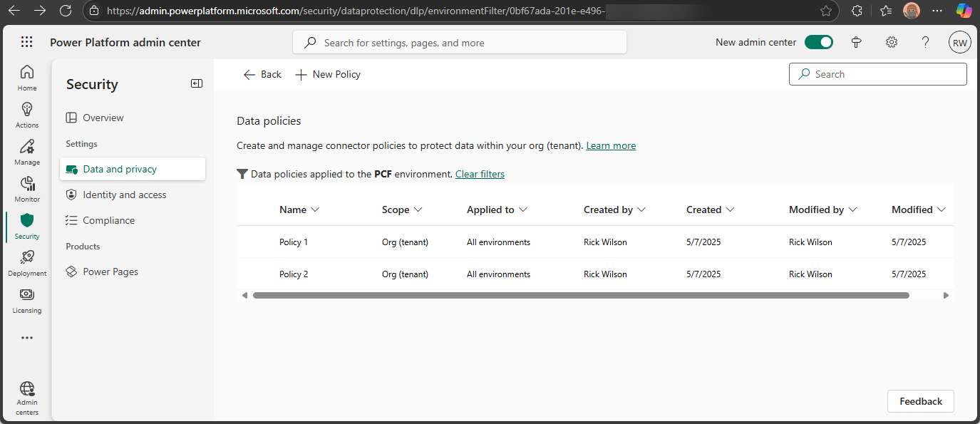This screenshot has height=424, width=980.
Task: Open browser extensions puzzle icon
Action: [x=857, y=11]
